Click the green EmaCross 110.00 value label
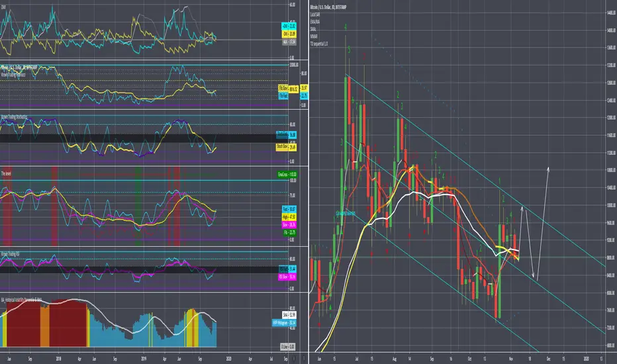The image size is (617, 364). tap(287, 174)
